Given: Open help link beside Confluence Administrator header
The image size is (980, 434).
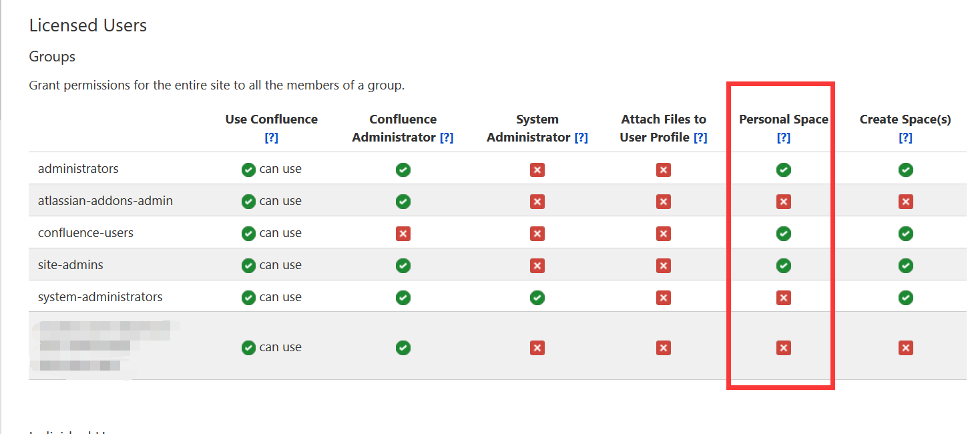Looking at the screenshot, I should (447, 138).
